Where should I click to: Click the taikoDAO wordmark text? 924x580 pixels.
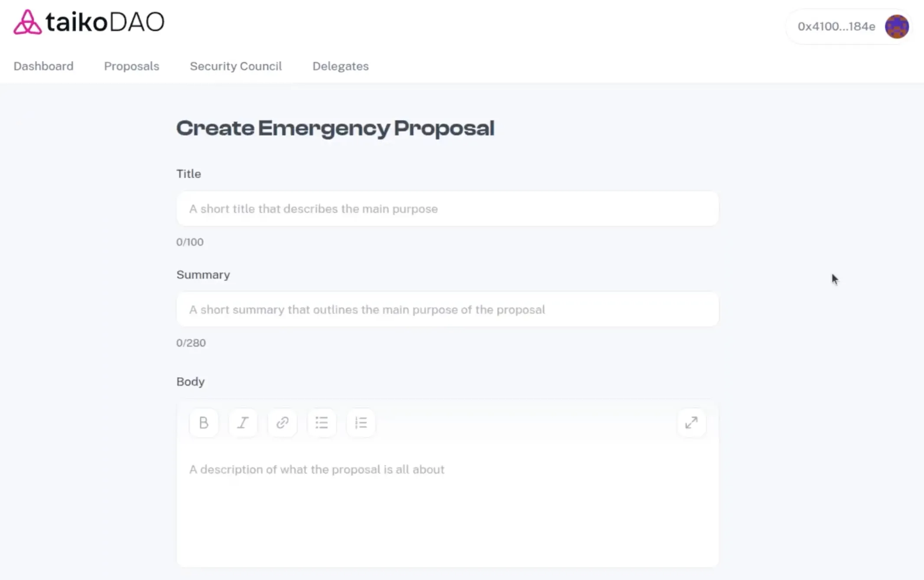(105, 22)
